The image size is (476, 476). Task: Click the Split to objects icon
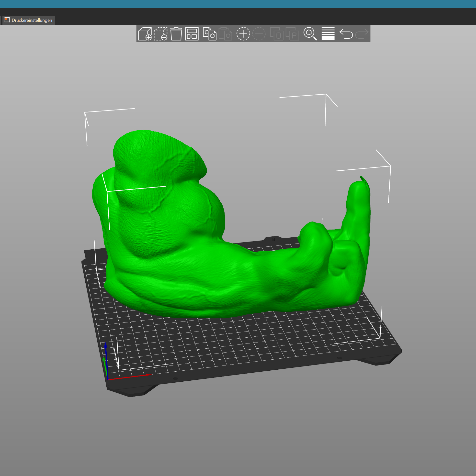pyautogui.click(x=277, y=34)
